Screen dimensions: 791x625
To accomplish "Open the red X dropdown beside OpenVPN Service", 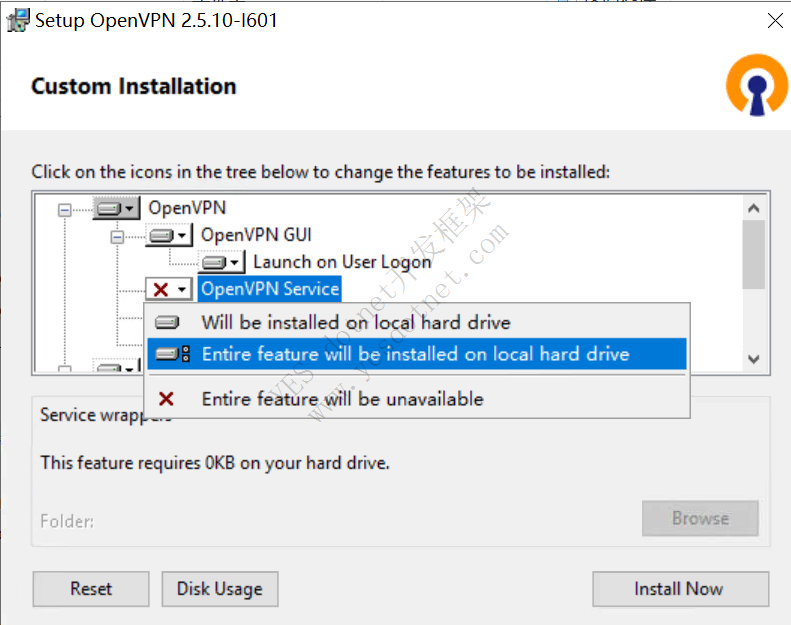I will [168, 290].
